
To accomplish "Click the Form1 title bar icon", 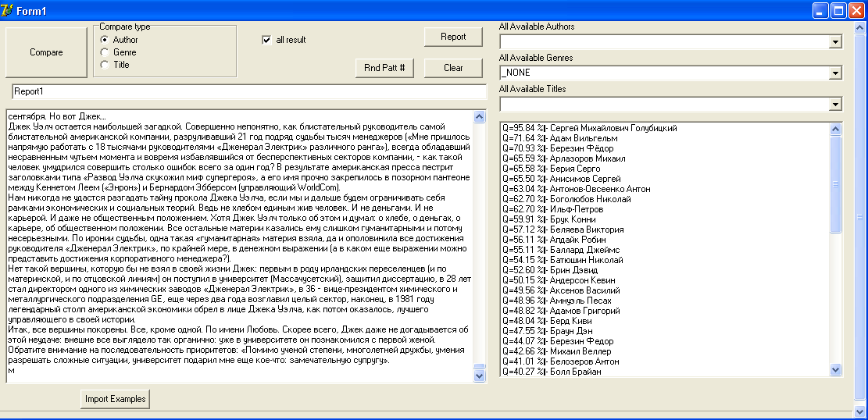I will click(x=7, y=10).
